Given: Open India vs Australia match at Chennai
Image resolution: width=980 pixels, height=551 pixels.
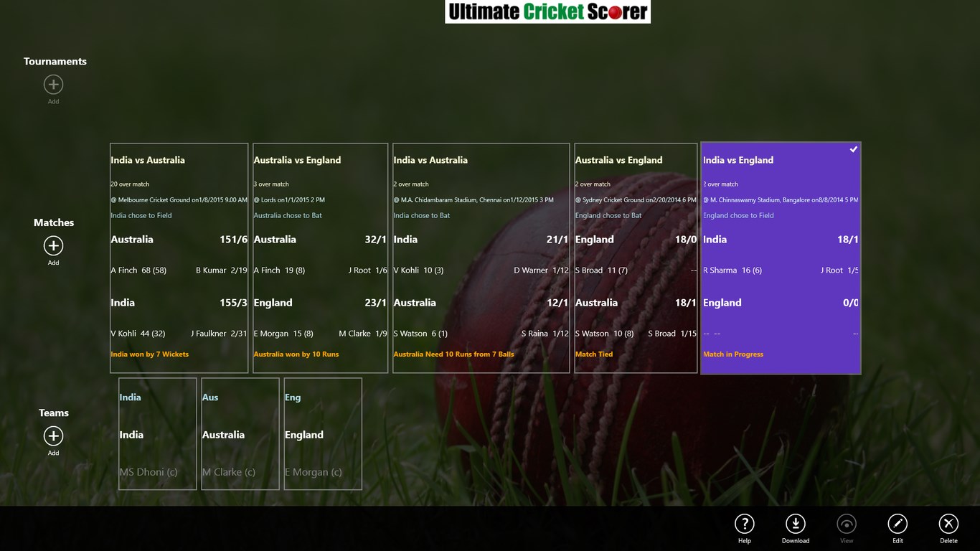Looking at the screenshot, I should (481, 258).
